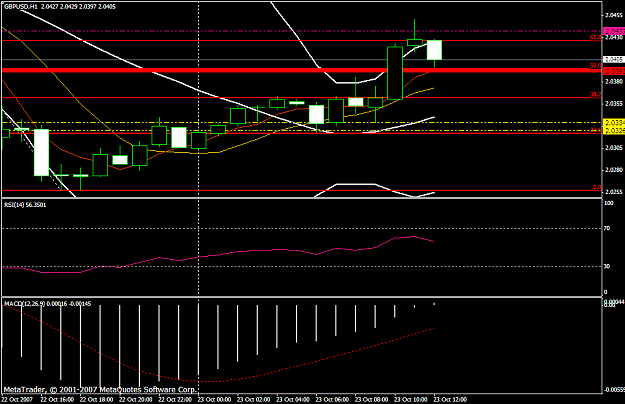Click the 23 Oct 08:00 time label
Viewport: 625px width, 404px height.
(371, 399)
